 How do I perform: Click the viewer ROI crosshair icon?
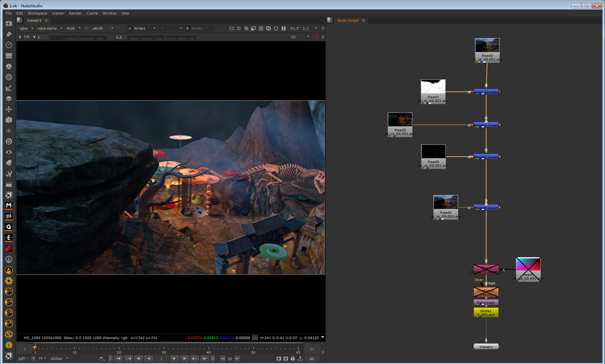pyautogui.click(x=276, y=28)
